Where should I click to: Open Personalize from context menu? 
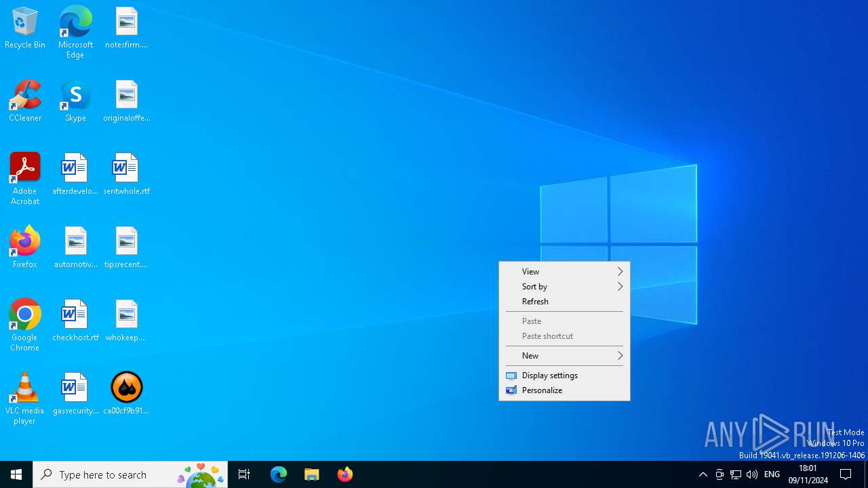point(564,390)
